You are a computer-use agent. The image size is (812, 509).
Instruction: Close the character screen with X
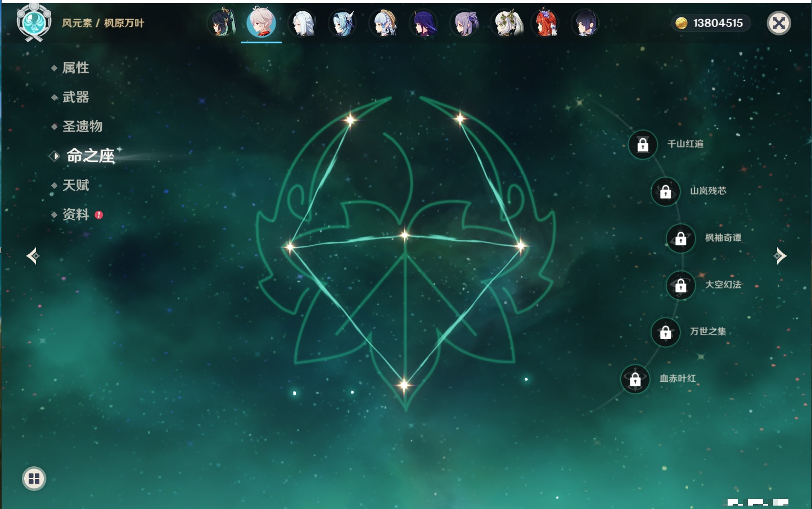tap(779, 23)
